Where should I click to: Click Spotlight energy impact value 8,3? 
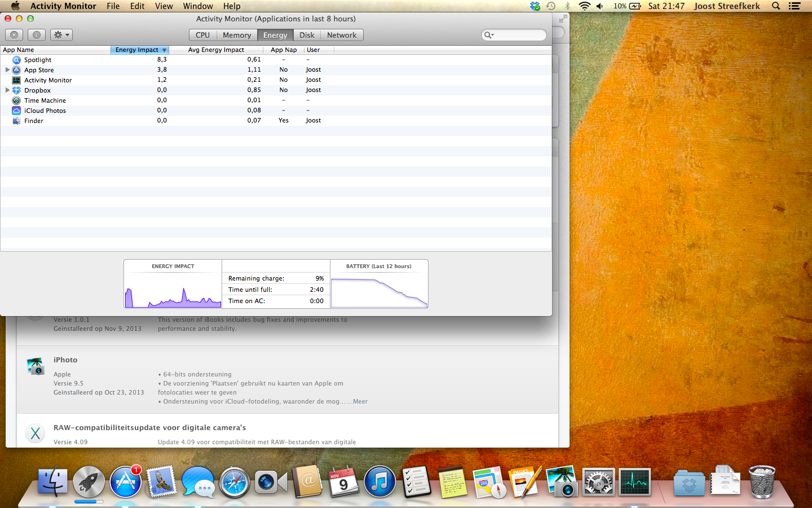pyautogui.click(x=162, y=59)
